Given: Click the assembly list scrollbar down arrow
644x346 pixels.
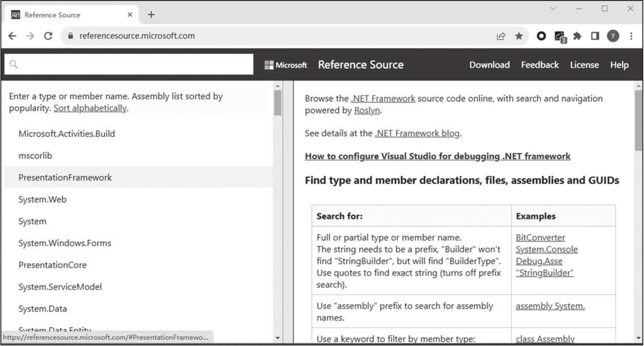Looking at the screenshot, I should 278,338.
